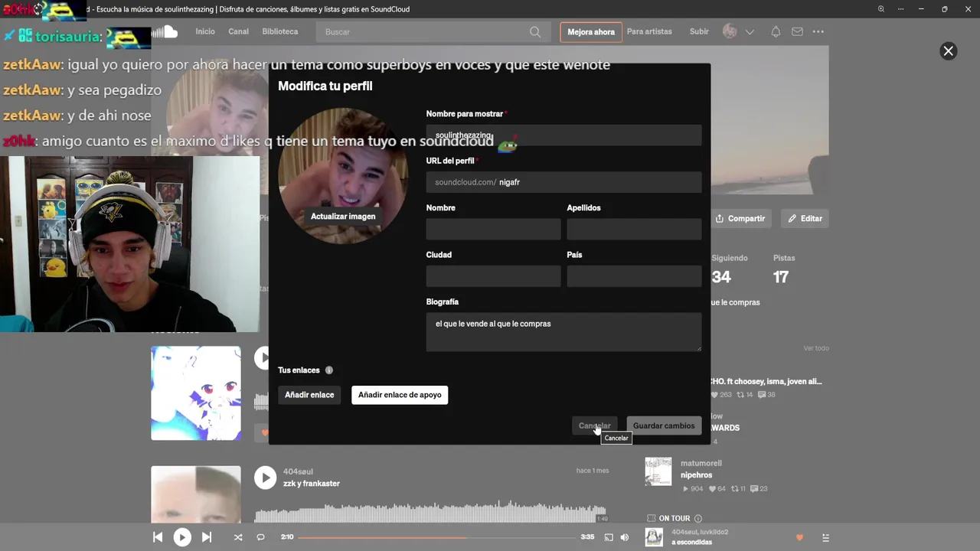The image size is (980, 551).
Task: Click the Ver todo link
Action: click(x=816, y=348)
